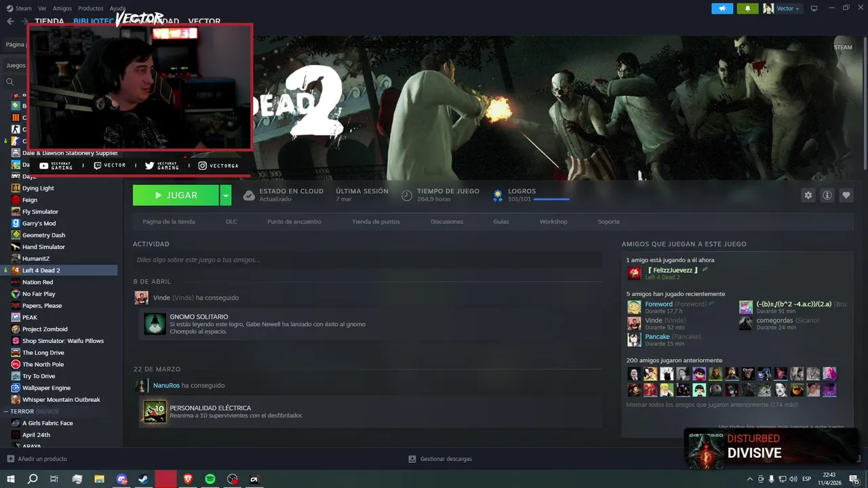Click the plus icon beside Añadir un producto
The image size is (868, 488).
10,459
